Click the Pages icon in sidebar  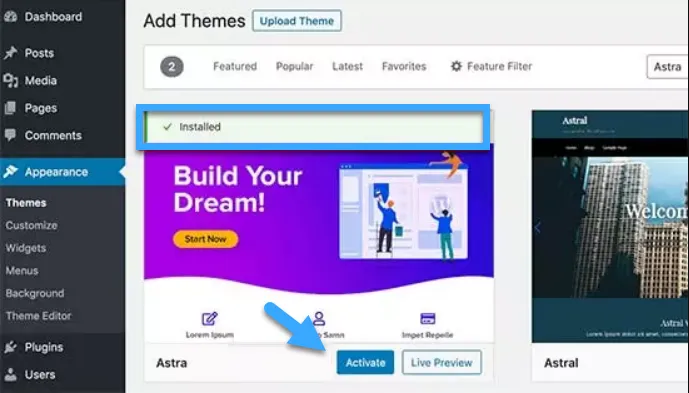(11, 108)
